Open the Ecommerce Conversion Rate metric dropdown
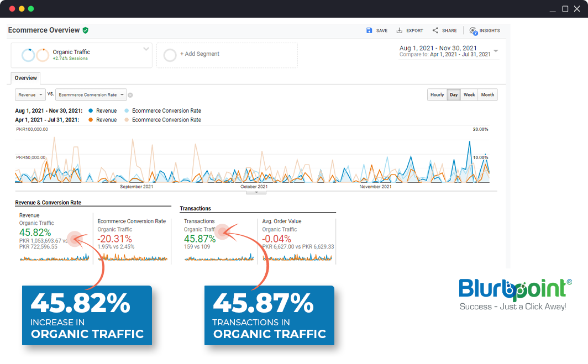Image resolution: width=588 pixels, height=364 pixels. pyautogui.click(x=91, y=95)
